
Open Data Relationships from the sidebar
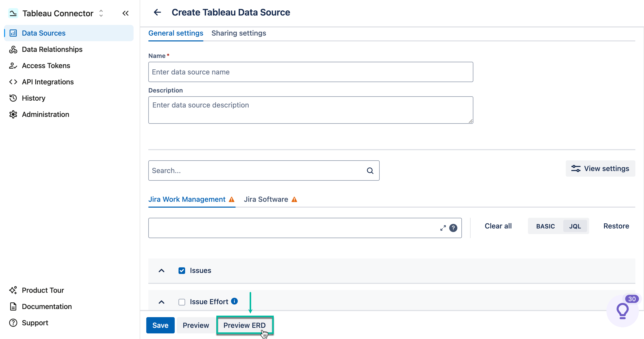pos(52,49)
